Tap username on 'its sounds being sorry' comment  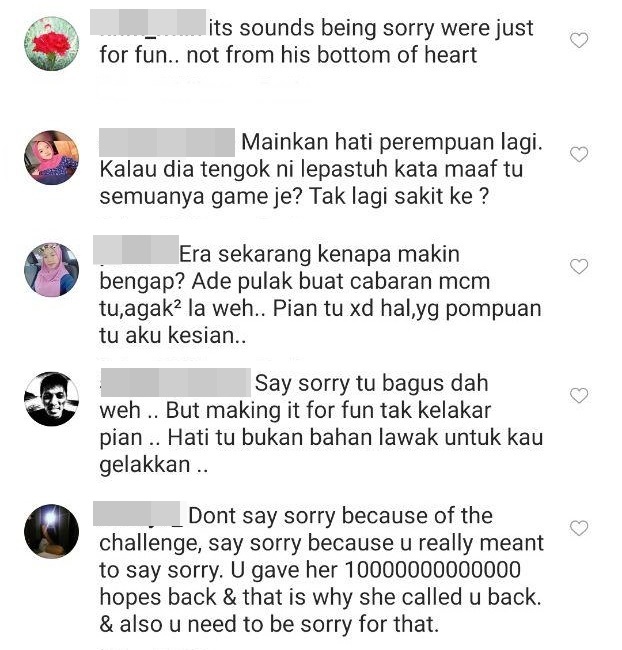pos(148,22)
